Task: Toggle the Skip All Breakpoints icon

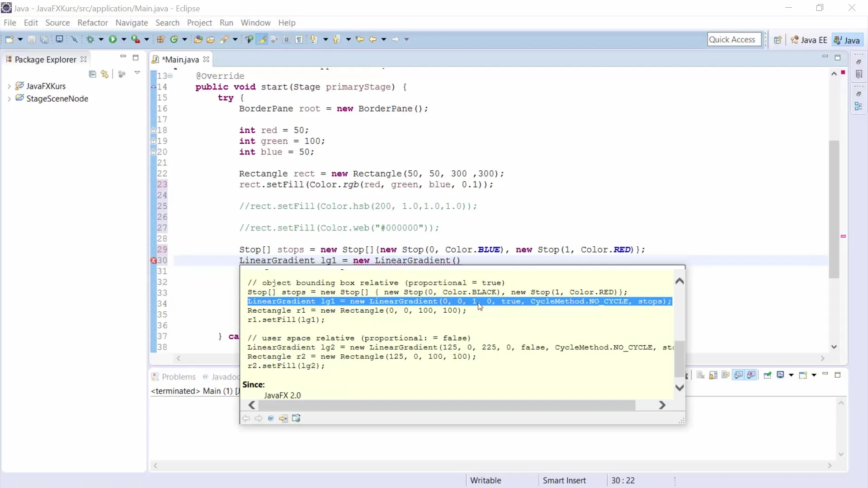Action: [75, 39]
